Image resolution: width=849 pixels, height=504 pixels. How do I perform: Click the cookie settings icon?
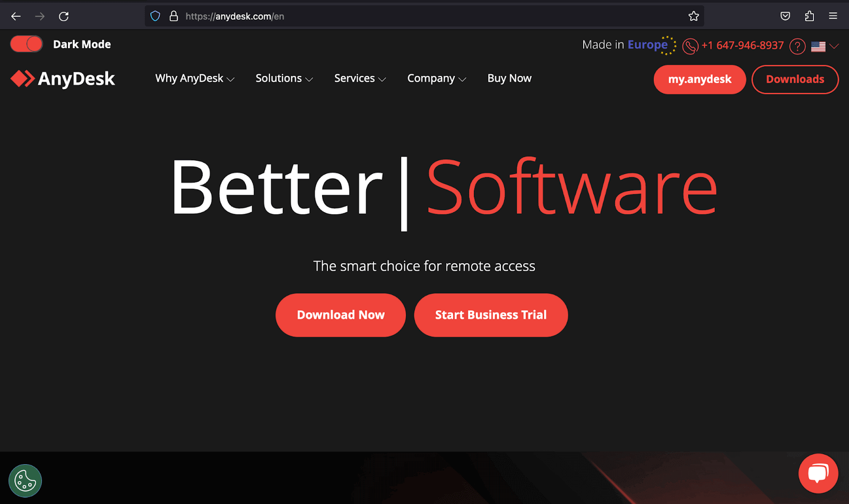(25, 480)
